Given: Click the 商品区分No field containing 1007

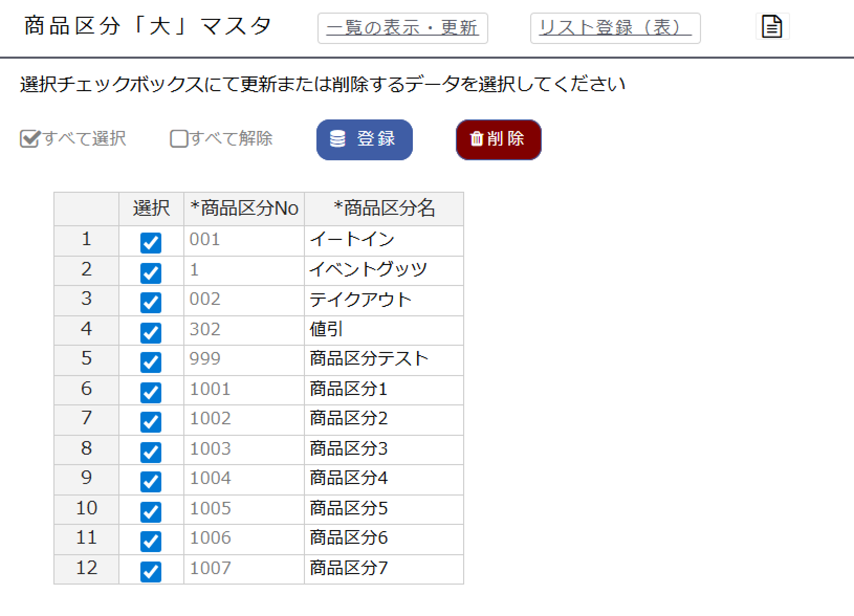Looking at the screenshot, I should pos(243,569).
